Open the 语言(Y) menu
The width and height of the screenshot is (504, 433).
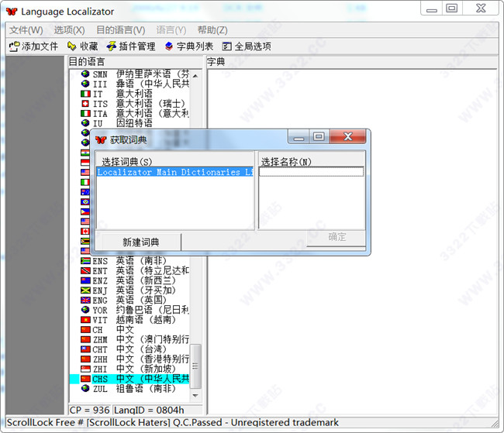pos(171,30)
